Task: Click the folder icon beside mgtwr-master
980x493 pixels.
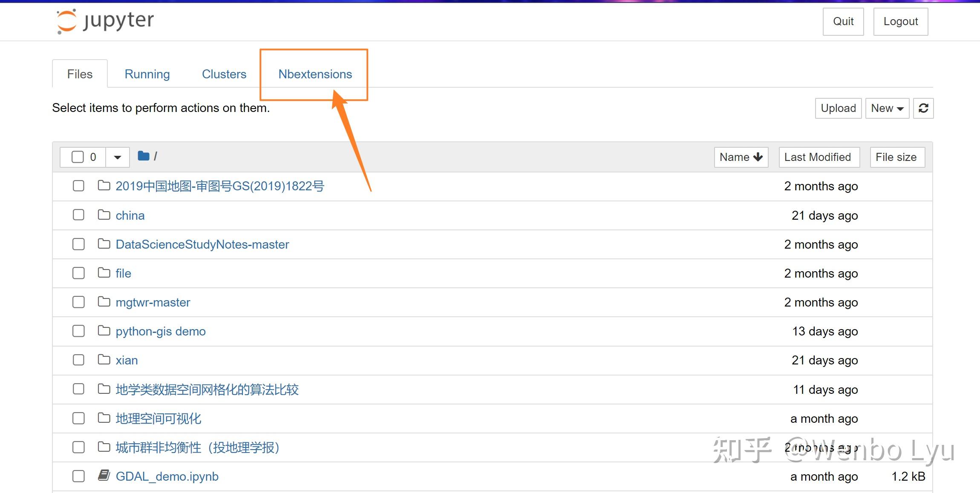Action: pyautogui.click(x=104, y=301)
